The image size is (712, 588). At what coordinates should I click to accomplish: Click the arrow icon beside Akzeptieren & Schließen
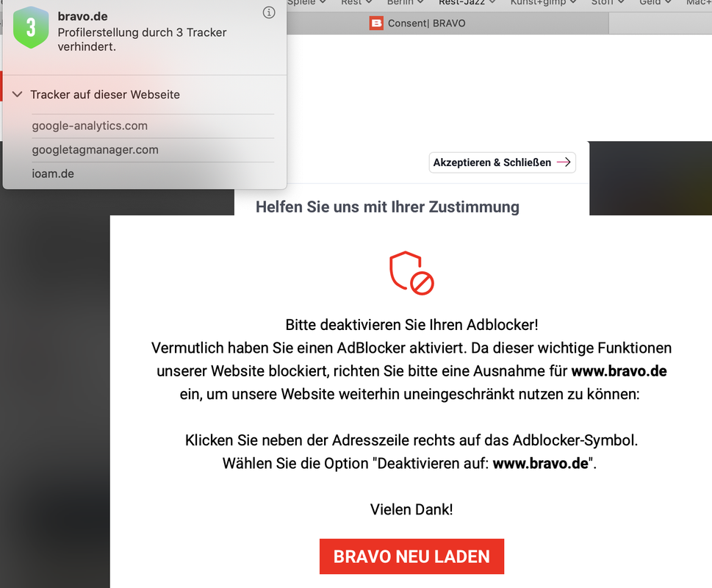coord(564,162)
